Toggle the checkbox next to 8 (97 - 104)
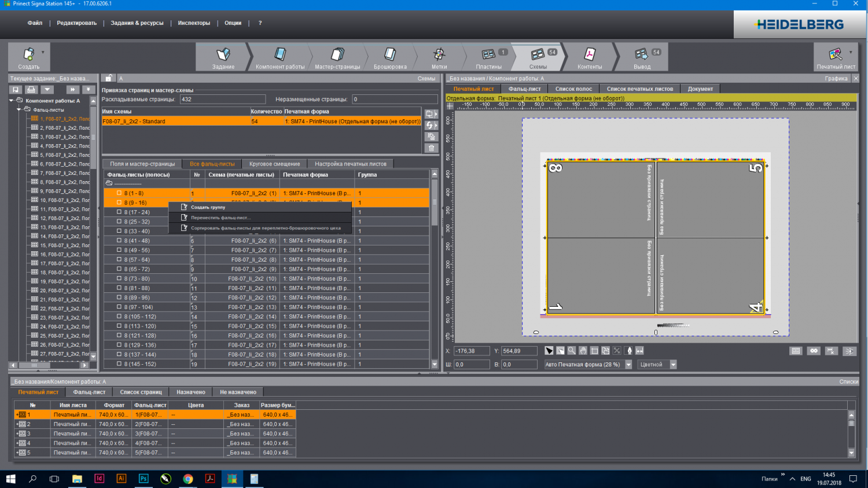This screenshot has width=868, height=488. point(119,307)
